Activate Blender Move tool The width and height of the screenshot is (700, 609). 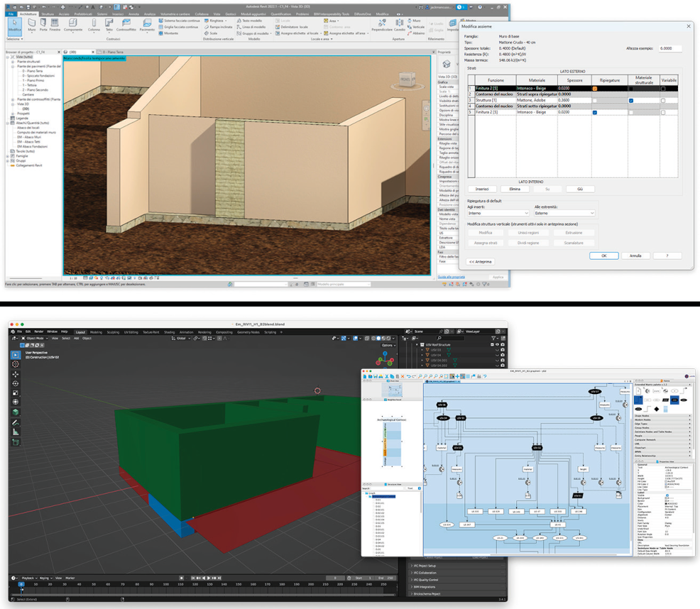click(16, 374)
